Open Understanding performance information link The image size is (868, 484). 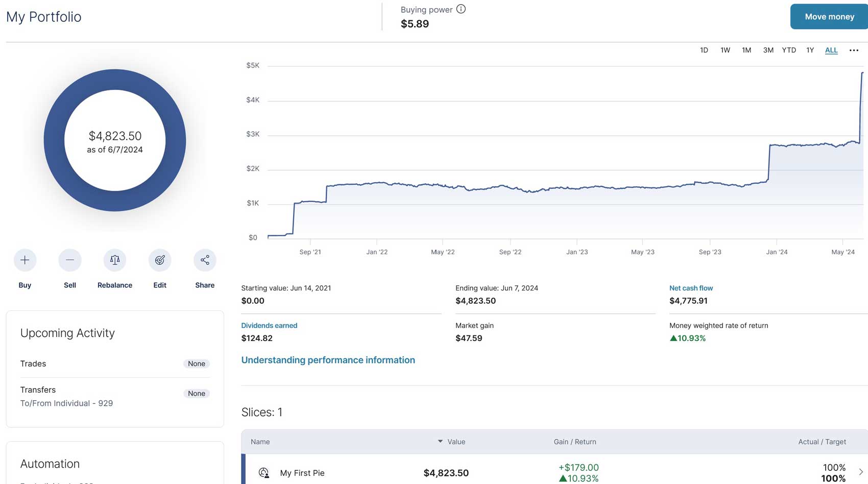click(328, 360)
